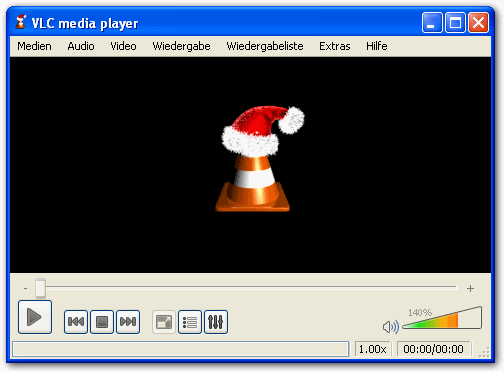This screenshot has height=372, width=504.
Task: Open the Wiedergabeliste menu
Action: click(x=265, y=46)
